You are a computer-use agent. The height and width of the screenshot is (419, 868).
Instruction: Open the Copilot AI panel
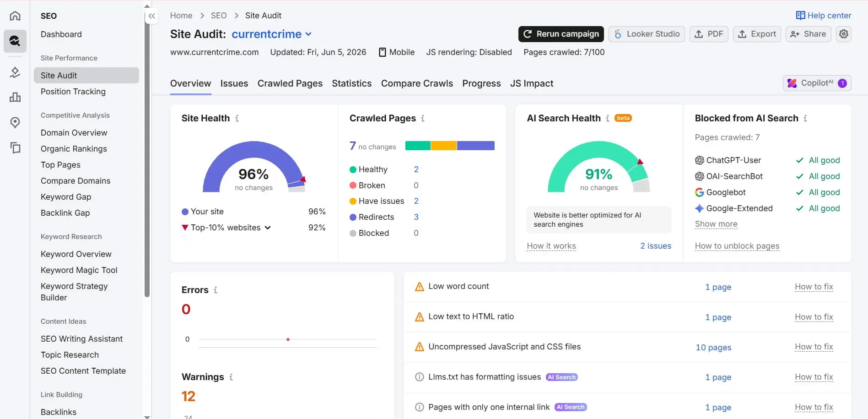pos(817,83)
